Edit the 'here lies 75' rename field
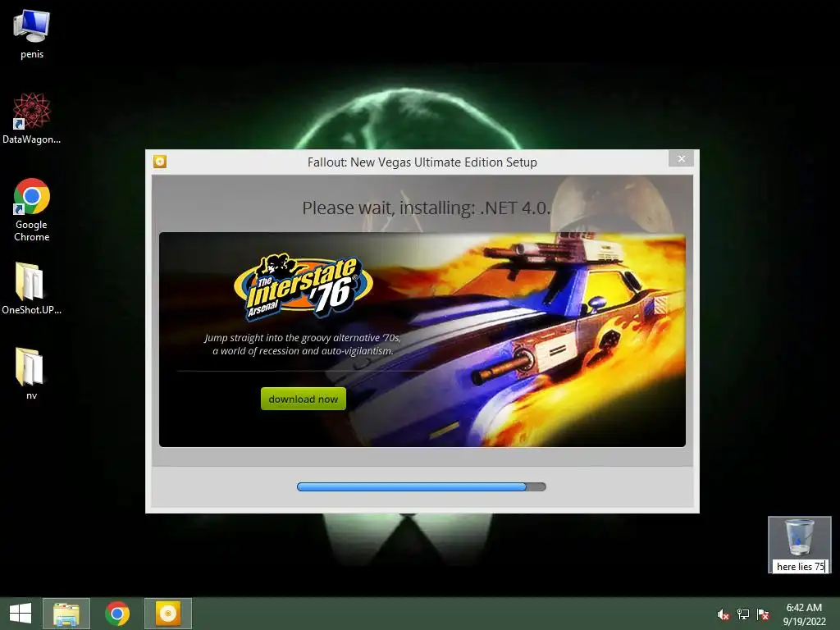The height and width of the screenshot is (630, 840). coord(801,567)
